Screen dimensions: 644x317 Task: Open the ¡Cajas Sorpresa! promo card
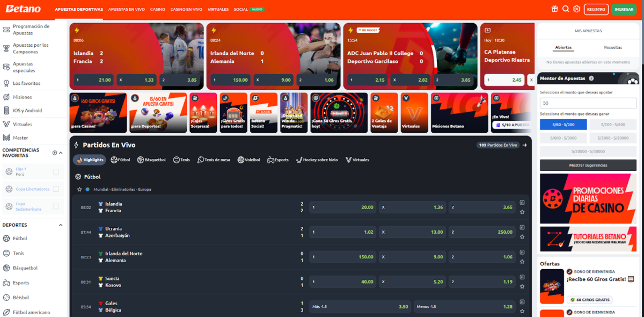click(x=203, y=113)
